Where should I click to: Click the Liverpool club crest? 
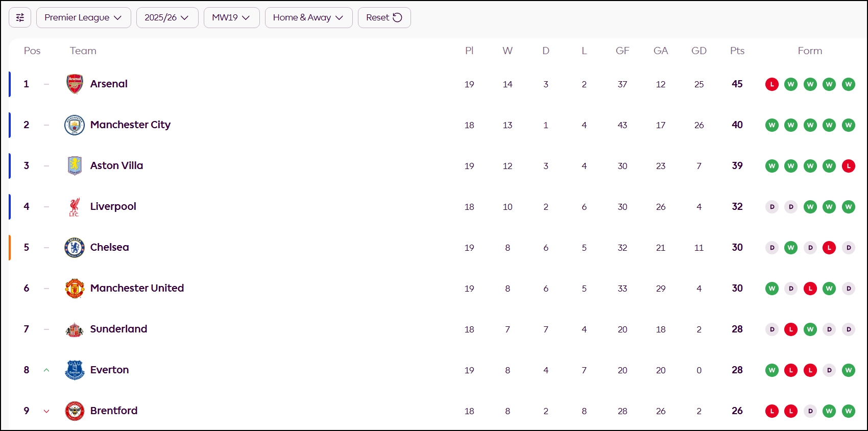pyautogui.click(x=75, y=207)
